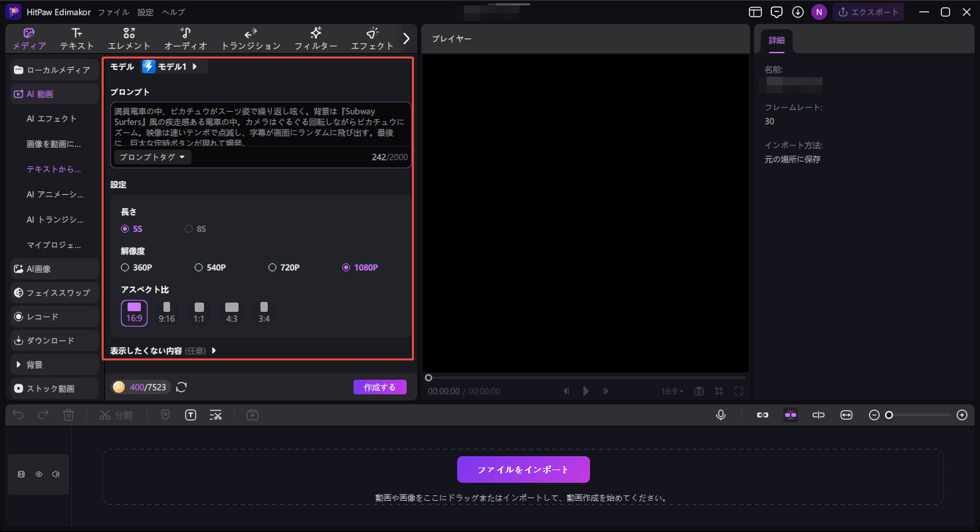
Task: Enter fullscreen in the player
Action: [739, 391]
